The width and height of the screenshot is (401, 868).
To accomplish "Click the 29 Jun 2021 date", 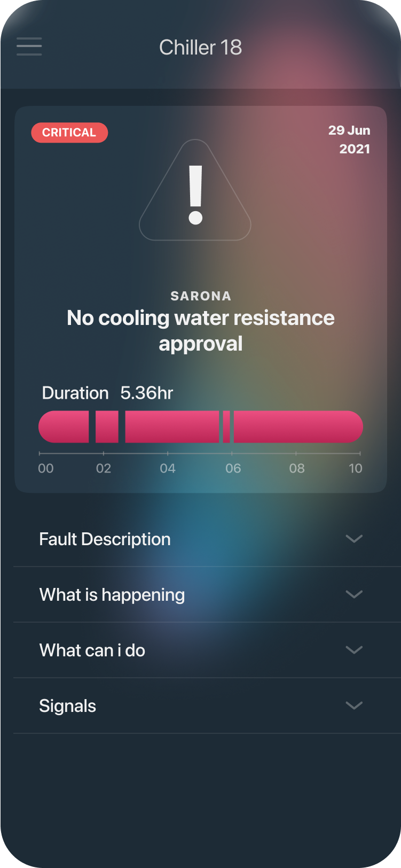I will (349, 139).
